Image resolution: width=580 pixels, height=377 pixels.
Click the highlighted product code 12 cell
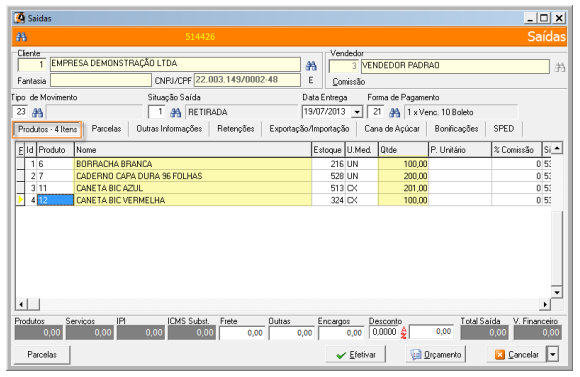[x=55, y=200]
